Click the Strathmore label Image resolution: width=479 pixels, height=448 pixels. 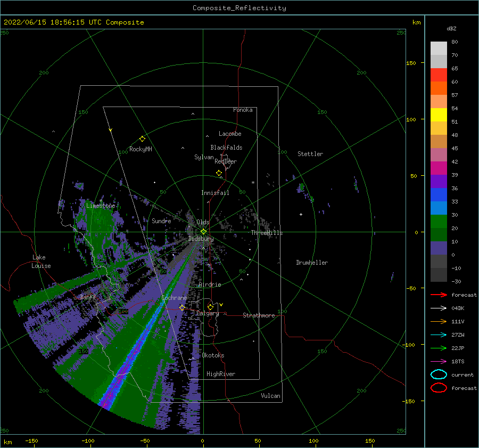click(x=259, y=315)
